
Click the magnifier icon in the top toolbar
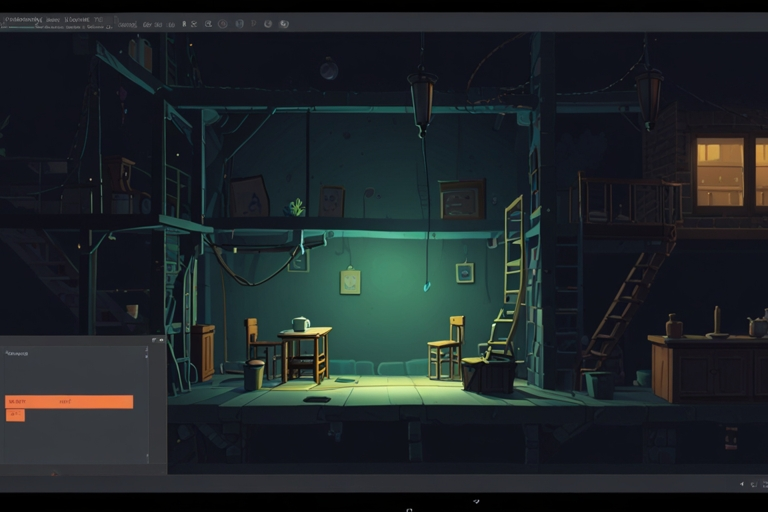click(208, 24)
